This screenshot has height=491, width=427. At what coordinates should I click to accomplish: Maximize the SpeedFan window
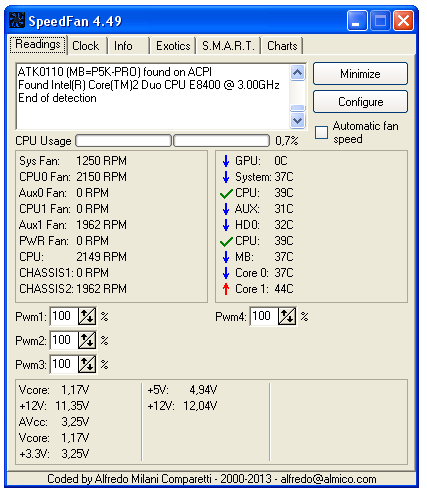[380, 21]
